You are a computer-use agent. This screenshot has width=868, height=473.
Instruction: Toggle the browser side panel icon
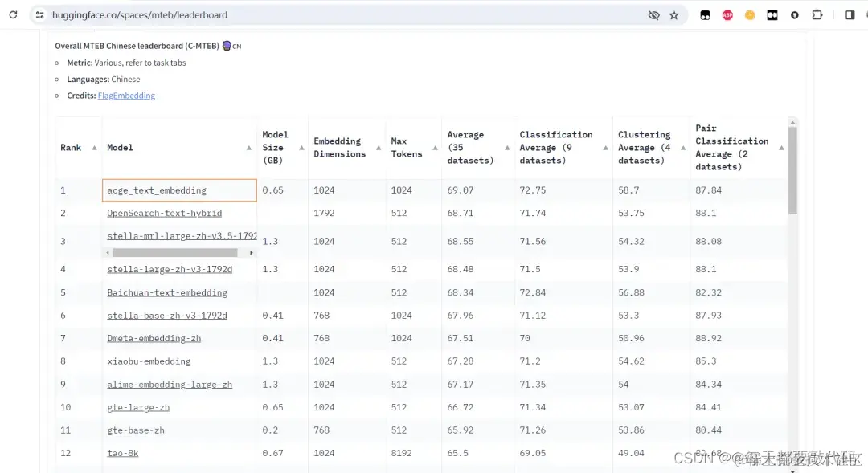point(850,15)
